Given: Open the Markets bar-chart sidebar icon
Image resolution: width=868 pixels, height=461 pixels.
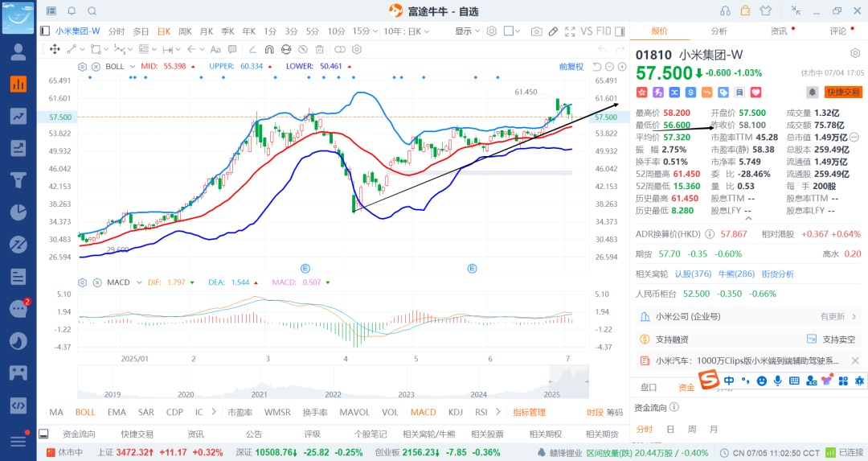Looking at the screenshot, I should (18, 84).
